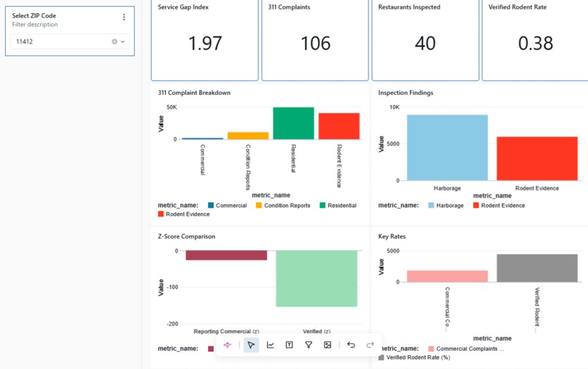Toggle Rodent Evidence legend in Inspection Findings
This screenshot has height=369, width=588.
499,206
